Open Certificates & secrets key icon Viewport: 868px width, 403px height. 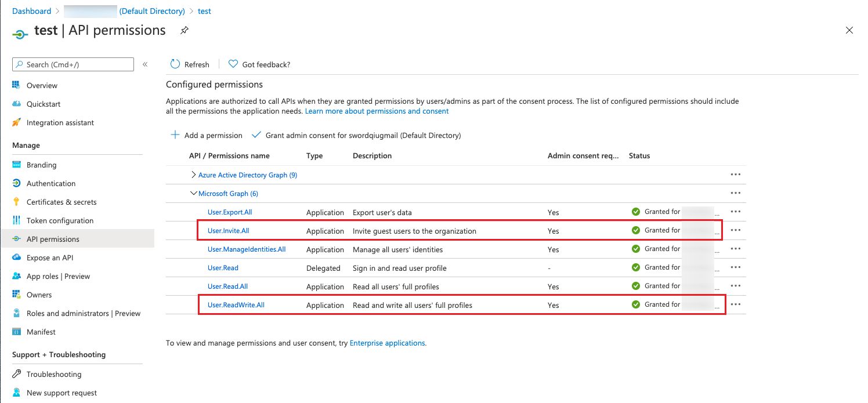(16, 202)
